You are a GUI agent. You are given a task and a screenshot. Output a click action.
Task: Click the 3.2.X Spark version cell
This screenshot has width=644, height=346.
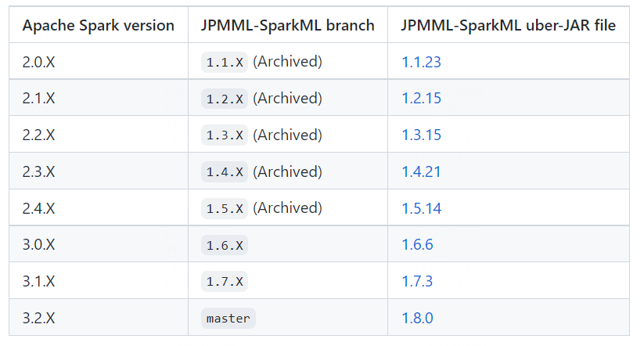point(39,318)
